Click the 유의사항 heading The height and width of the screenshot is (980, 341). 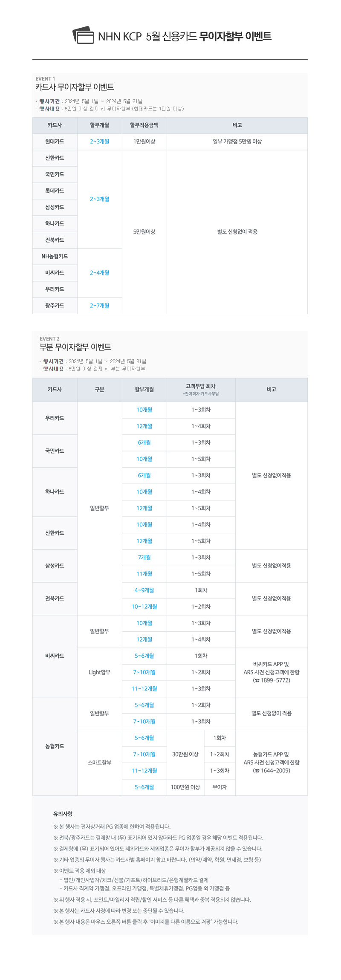pyautogui.click(x=63, y=813)
